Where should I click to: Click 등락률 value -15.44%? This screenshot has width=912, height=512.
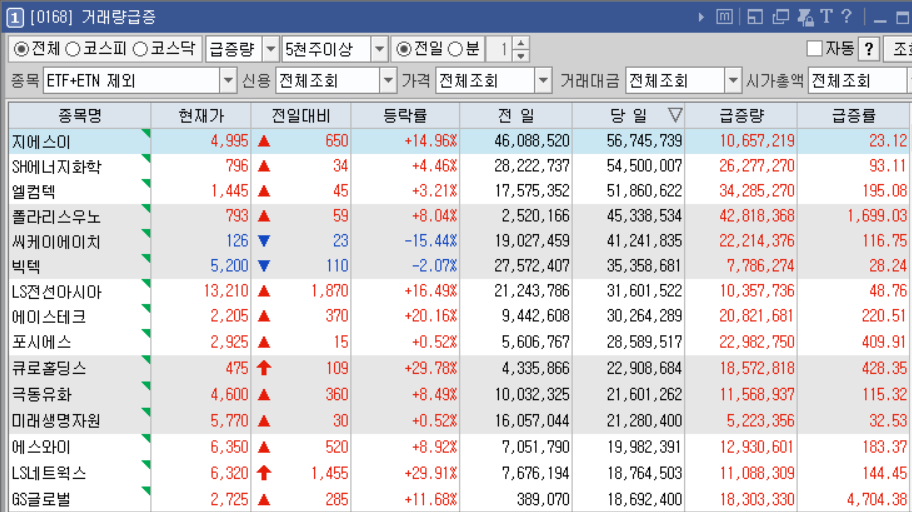[x=431, y=241]
